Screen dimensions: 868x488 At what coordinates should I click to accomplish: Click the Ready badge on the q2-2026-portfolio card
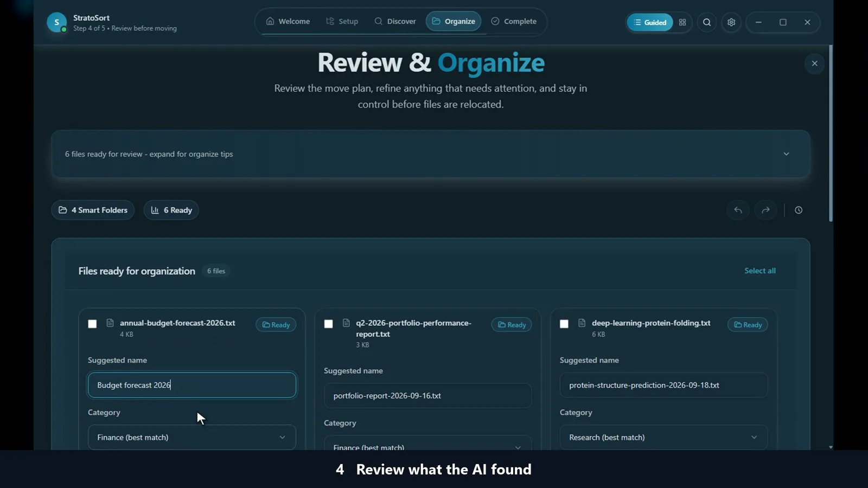(512, 325)
